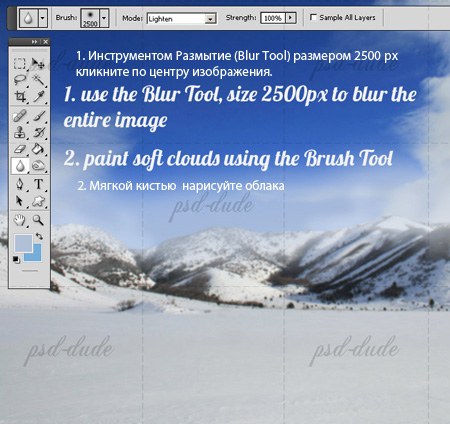
Task: Select the Pen tool
Action: click(x=20, y=184)
